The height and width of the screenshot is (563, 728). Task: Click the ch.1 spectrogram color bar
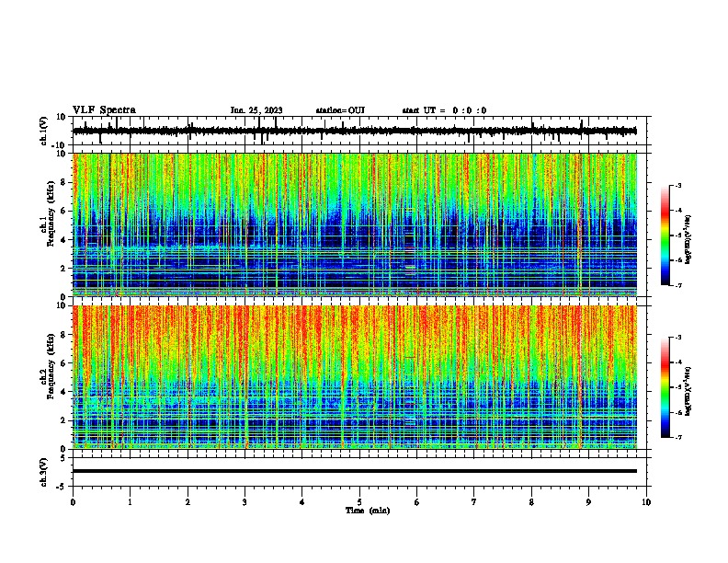665,236
